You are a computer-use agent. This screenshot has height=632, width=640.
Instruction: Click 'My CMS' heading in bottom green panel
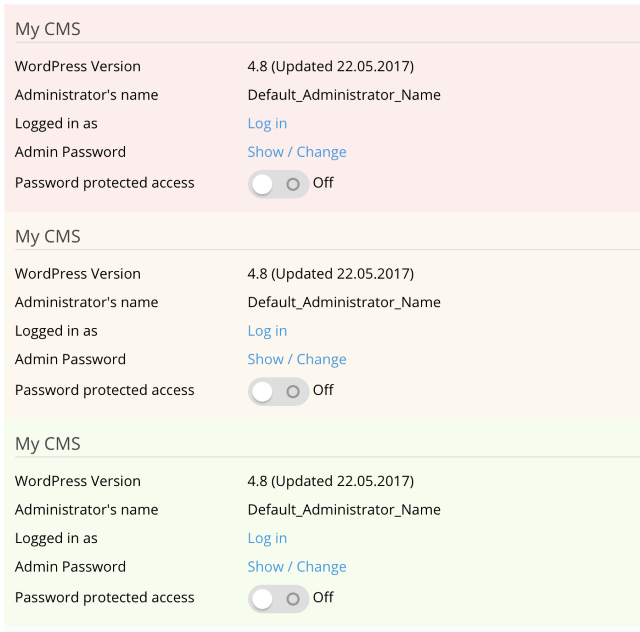point(48,444)
